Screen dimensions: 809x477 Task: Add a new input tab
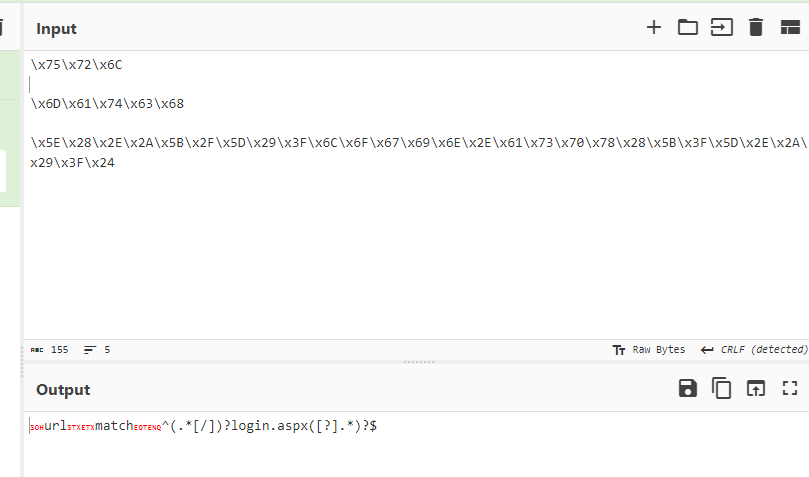point(654,27)
